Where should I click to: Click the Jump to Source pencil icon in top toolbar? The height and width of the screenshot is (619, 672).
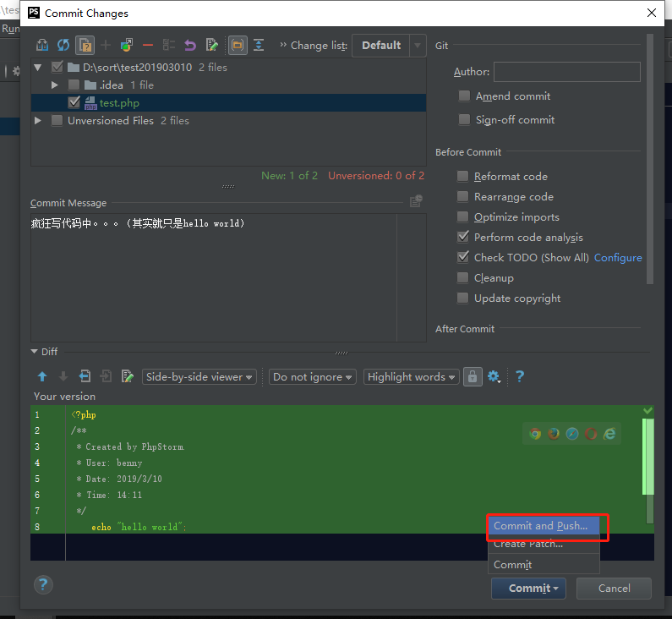click(x=211, y=45)
